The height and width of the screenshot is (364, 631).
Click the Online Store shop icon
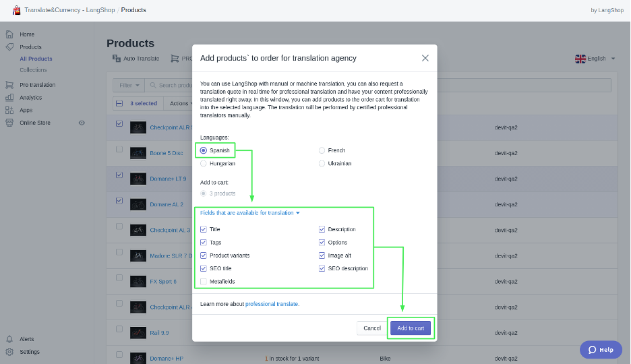9,123
